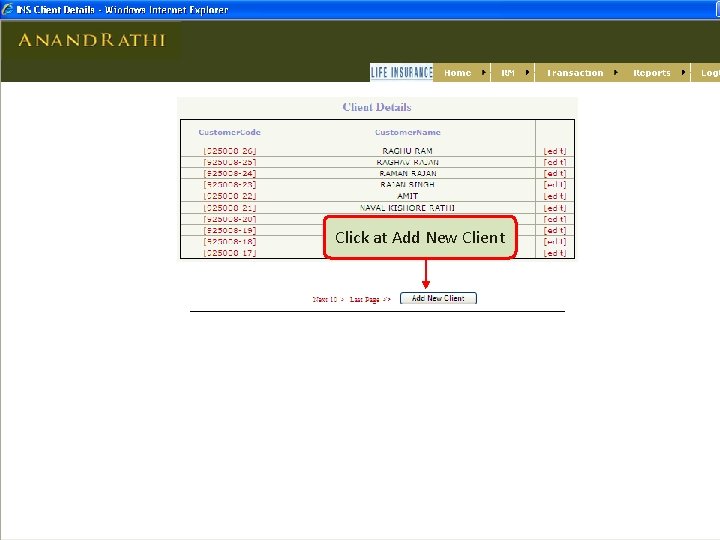Edit the 925008-19 client row
Image resolution: width=720 pixels, height=540 pixels.
555,231
